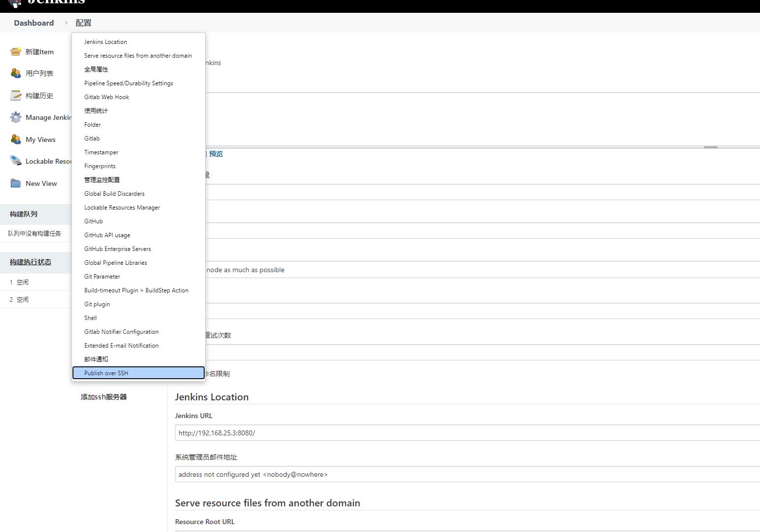Click the user list (用户列表) icon
Screen dimensions: 760x532
pyautogui.click(x=16, y=73)
